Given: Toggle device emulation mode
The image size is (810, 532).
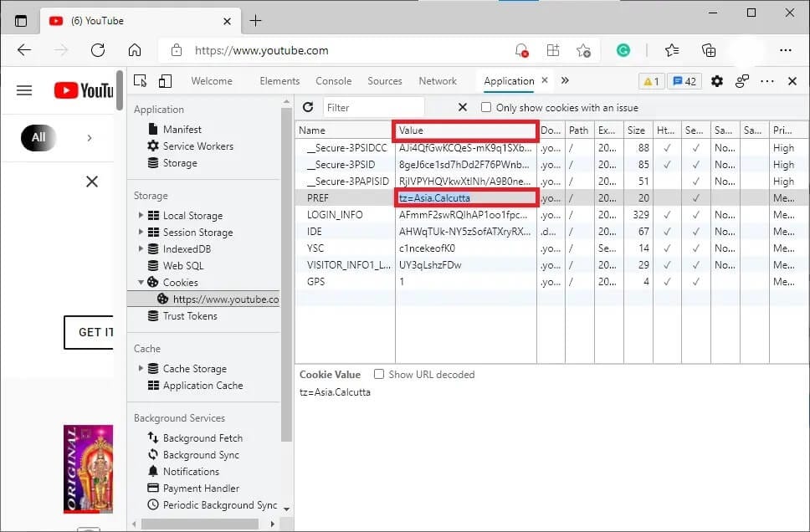Looking at the screenshot, I should click(x=166, y=81).
